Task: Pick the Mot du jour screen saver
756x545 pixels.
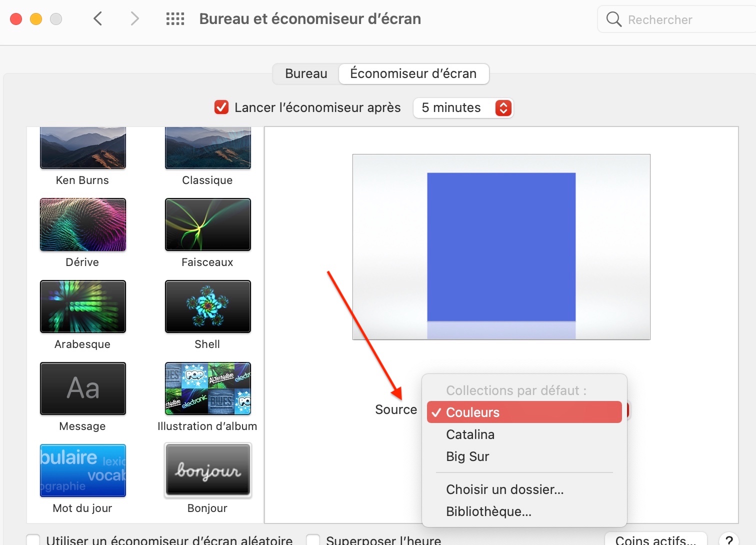Action: click(83, 470)
